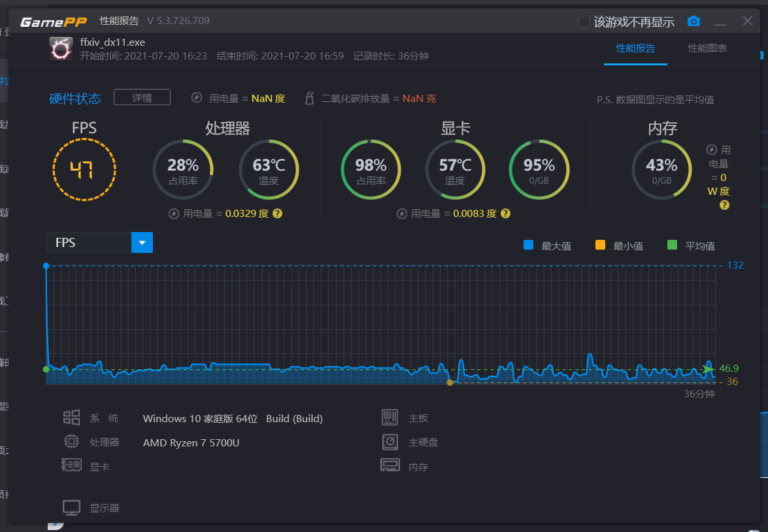Click the 开始时间: 2021-07-20 16:23 text
768x532 pixels.
[144, 56]
